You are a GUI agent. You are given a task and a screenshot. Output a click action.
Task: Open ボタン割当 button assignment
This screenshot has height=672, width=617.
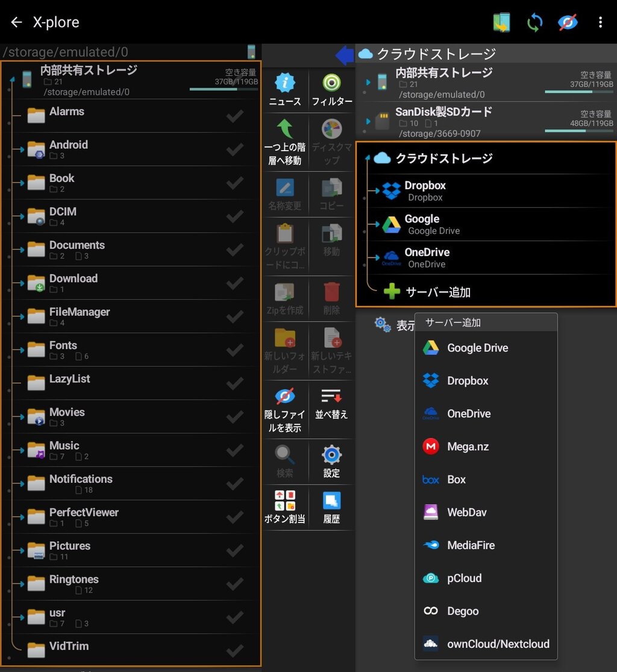pyautogui.click(x=285, y=507)
